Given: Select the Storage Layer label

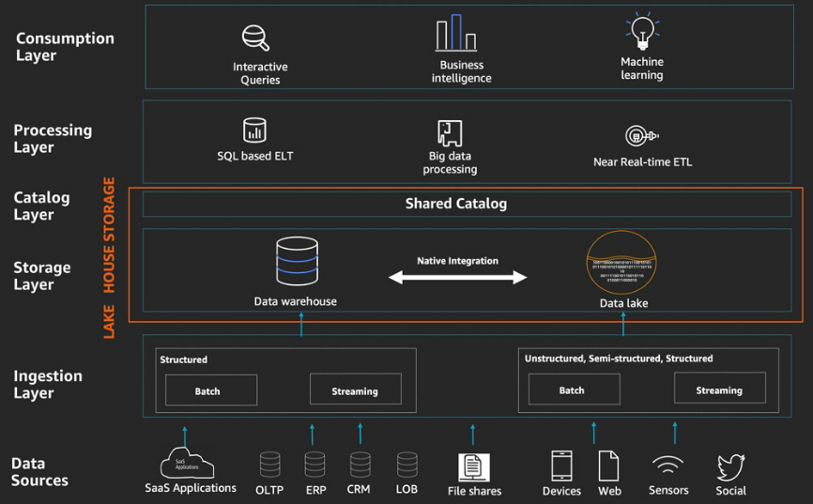Looking at the screenshot, I should click(42, 276).
